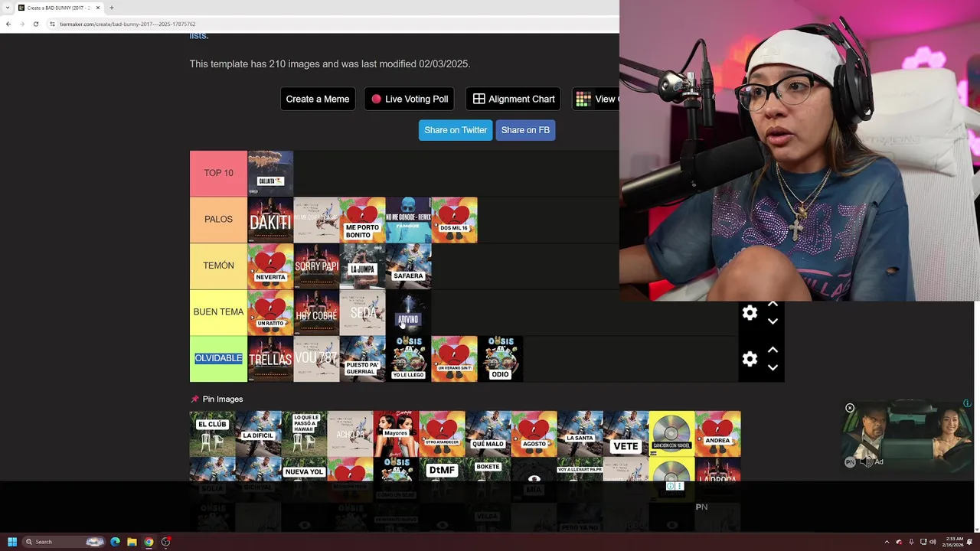Select the ADIVINO tile
Screen dimensions: 980x551
408,312
